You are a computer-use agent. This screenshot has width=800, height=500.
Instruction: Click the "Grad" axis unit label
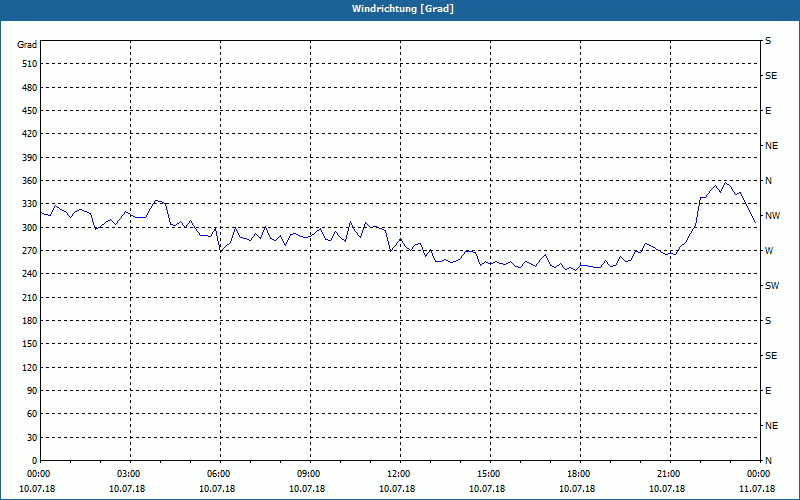(27, 45)
